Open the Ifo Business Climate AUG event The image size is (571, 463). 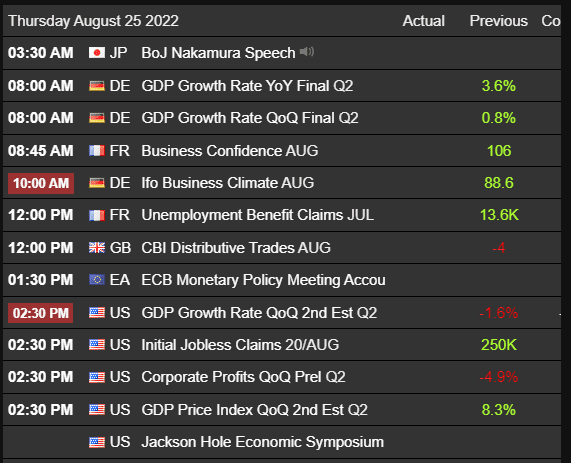point(228,183)
